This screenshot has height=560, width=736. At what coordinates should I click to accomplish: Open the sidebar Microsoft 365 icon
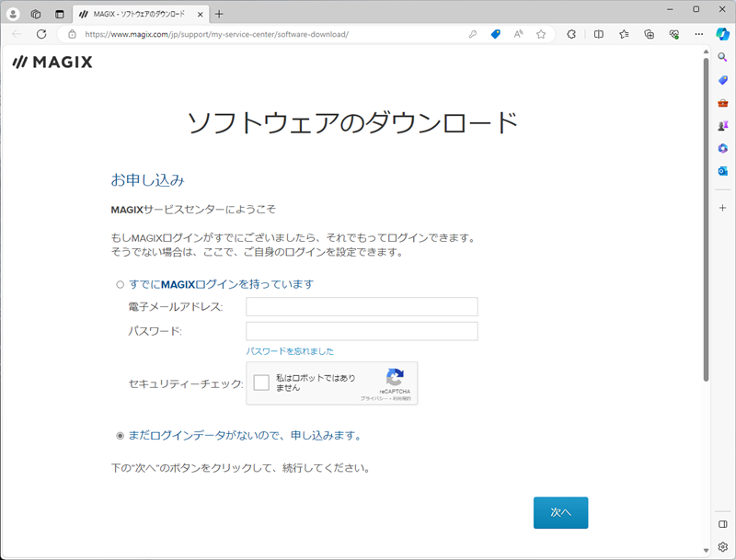pos(723,148)
